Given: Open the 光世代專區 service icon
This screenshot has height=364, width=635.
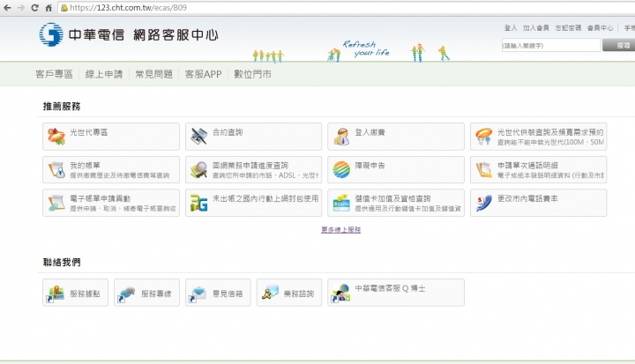Looking at the screenshot, I should pos(56,137).
